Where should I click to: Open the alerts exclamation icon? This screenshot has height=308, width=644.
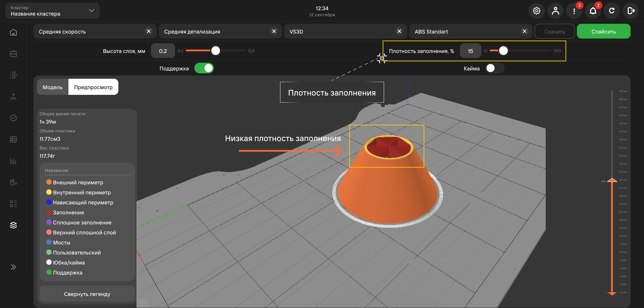tap(574, 11)
